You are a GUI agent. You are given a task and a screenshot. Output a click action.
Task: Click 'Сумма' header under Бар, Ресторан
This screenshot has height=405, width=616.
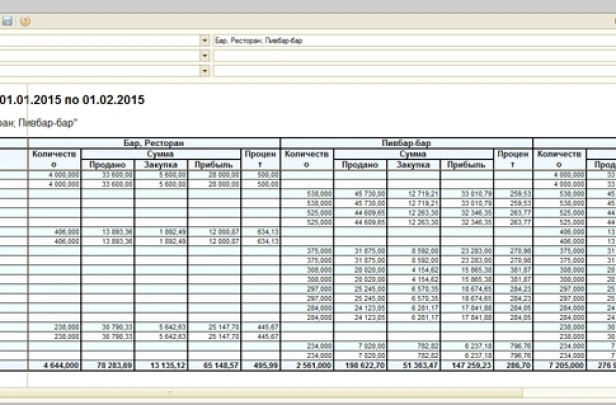click(161, 154)
